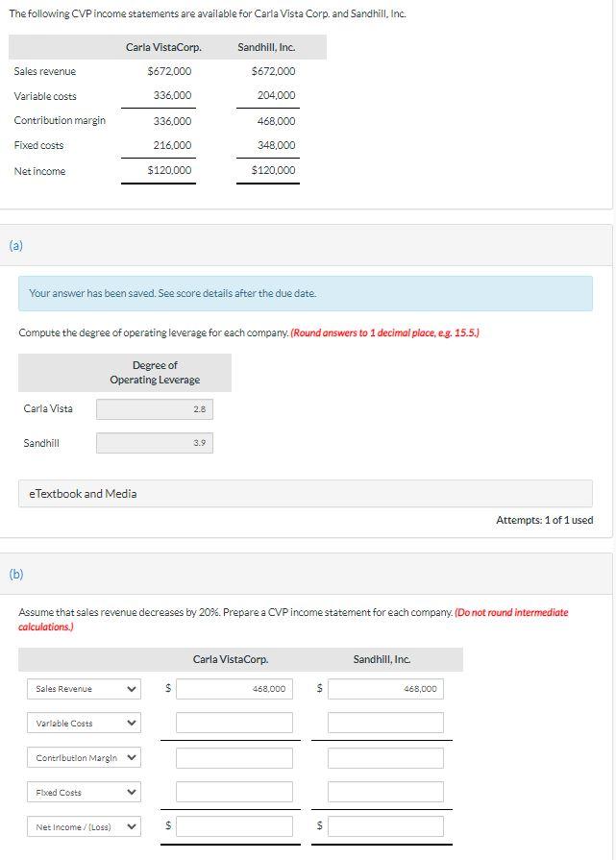The width and height of the screenshot is (616, 860).
Task: Click the 'Attempts: 1 of 1 used' text
Action: coord(545,520)
